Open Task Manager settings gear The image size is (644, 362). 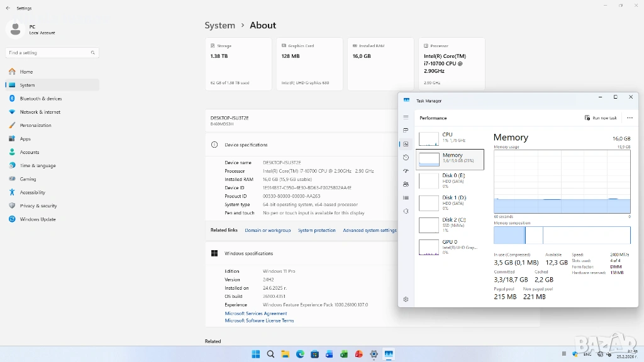pyautogui.click(x=406, y=299)
